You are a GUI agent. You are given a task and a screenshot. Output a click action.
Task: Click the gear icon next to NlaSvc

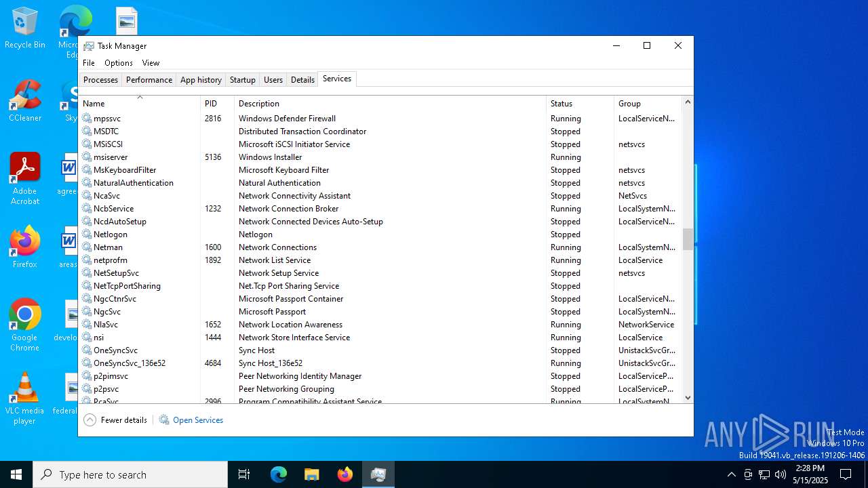[87, 325]
